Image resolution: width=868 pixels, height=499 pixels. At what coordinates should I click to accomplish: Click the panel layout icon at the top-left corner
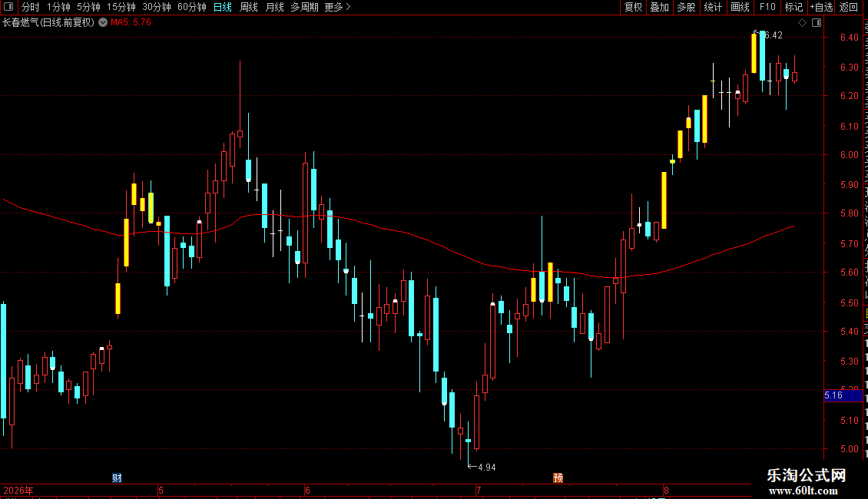8,7
